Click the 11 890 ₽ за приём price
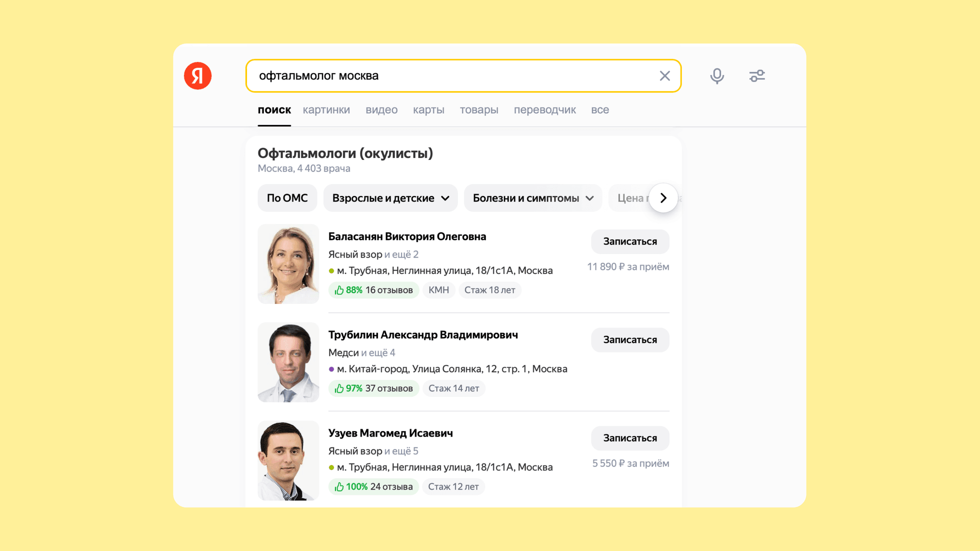 [628, 267]
